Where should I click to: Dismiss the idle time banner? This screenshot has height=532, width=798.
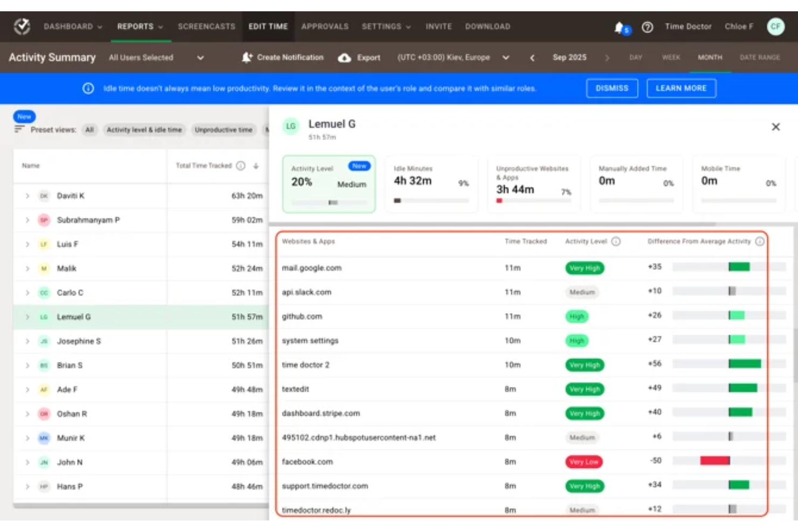(x=612, y=88)
